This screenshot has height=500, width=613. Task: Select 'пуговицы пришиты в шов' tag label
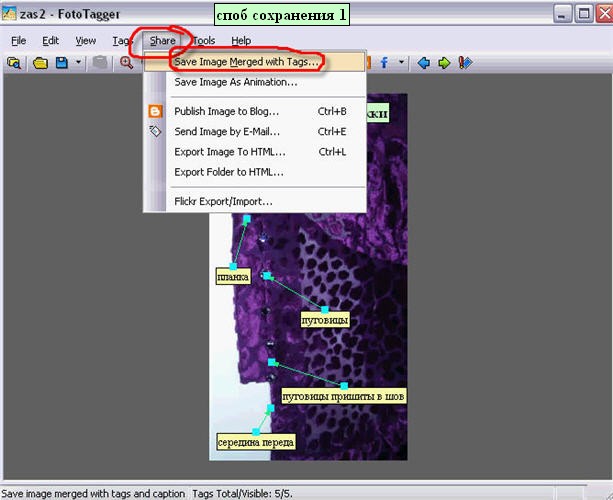coord(343,396)
